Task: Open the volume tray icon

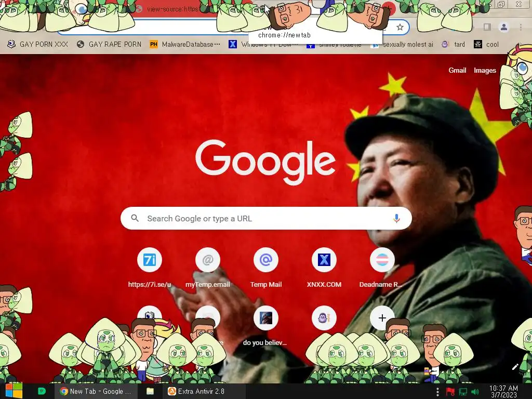Action: click(475, 392)
